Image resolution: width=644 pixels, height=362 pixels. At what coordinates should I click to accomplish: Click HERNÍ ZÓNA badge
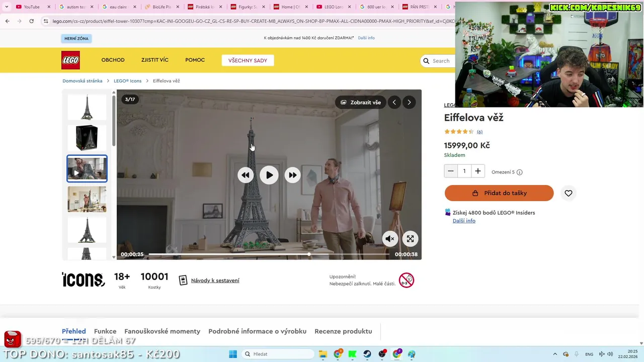point(76,38)
